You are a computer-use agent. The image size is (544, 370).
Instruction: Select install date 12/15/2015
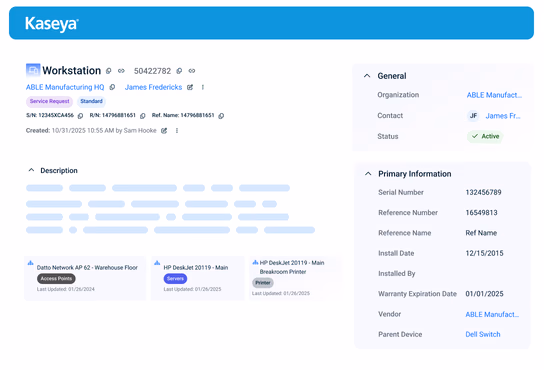(484, 253)
